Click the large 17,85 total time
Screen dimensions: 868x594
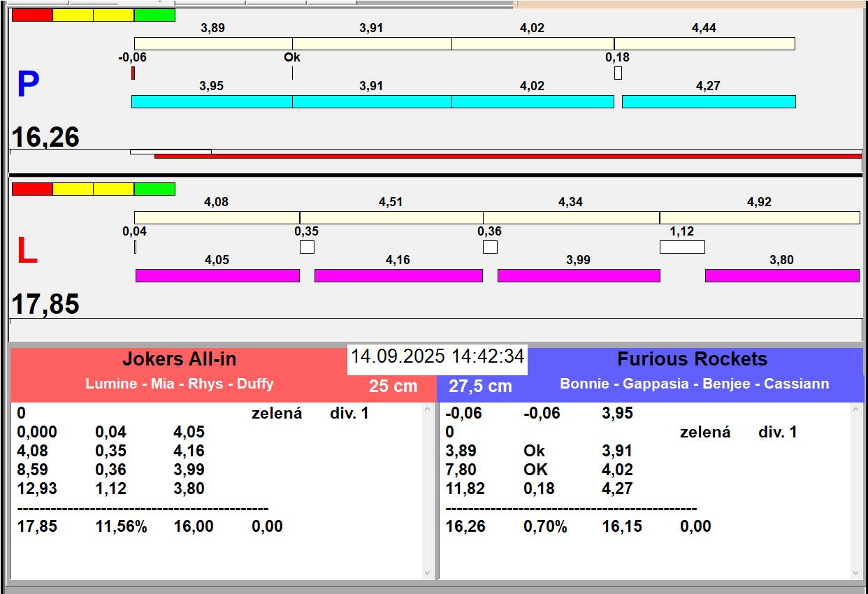[45, 305]
